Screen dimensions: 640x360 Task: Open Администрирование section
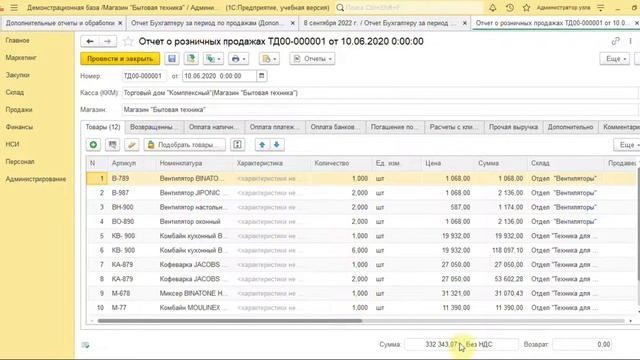(x=36, y=179)
